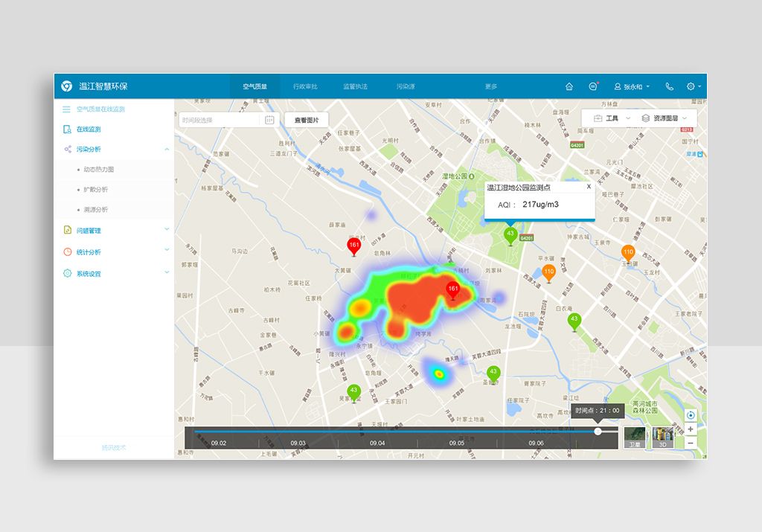Image resolution: width=762 pixels, height=532 pixels.
Task: Open the 更多 menu tab
Action: point(491,86)
